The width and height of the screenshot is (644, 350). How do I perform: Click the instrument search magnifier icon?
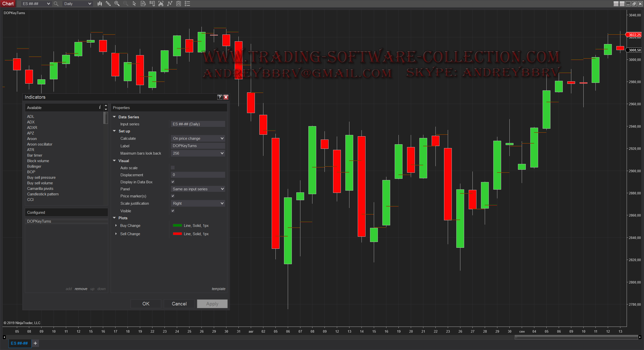tap(56, 4)
